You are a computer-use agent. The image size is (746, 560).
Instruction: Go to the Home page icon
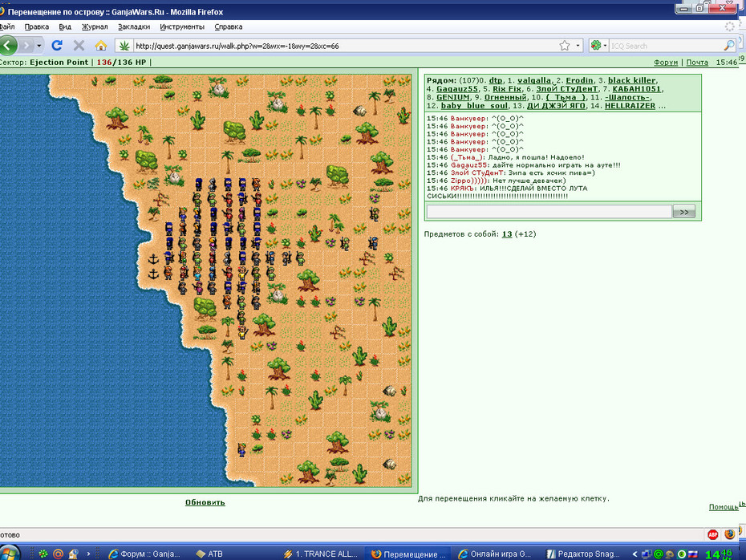coord(101,46)
